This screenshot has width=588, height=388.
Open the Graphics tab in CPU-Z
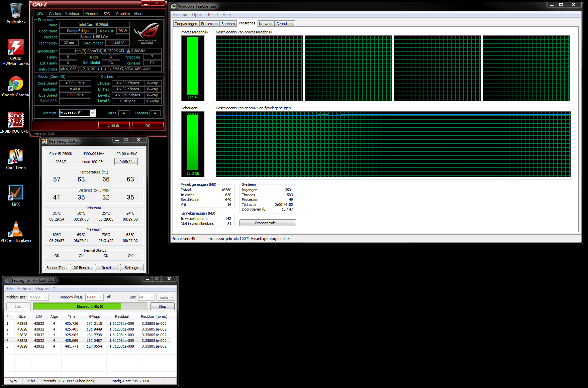coord(123,14)
